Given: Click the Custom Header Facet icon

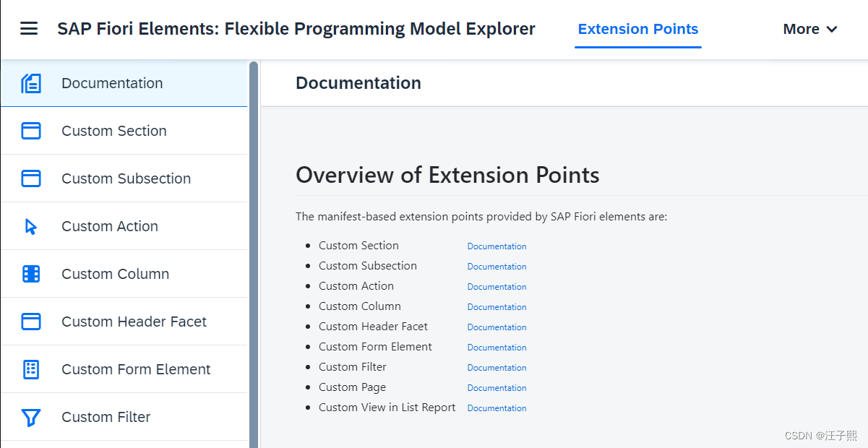Looking at the screenshot, I should pos(31,322).
